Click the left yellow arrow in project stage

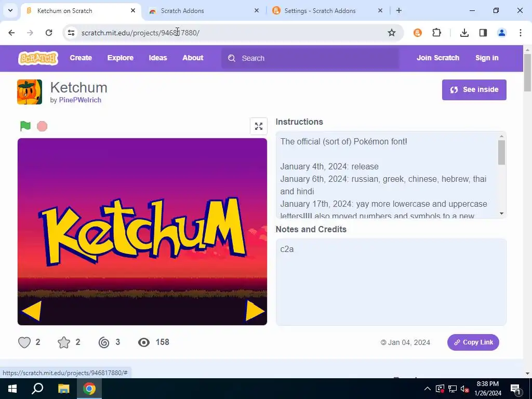pyautogui.click(x=32, y=311)
